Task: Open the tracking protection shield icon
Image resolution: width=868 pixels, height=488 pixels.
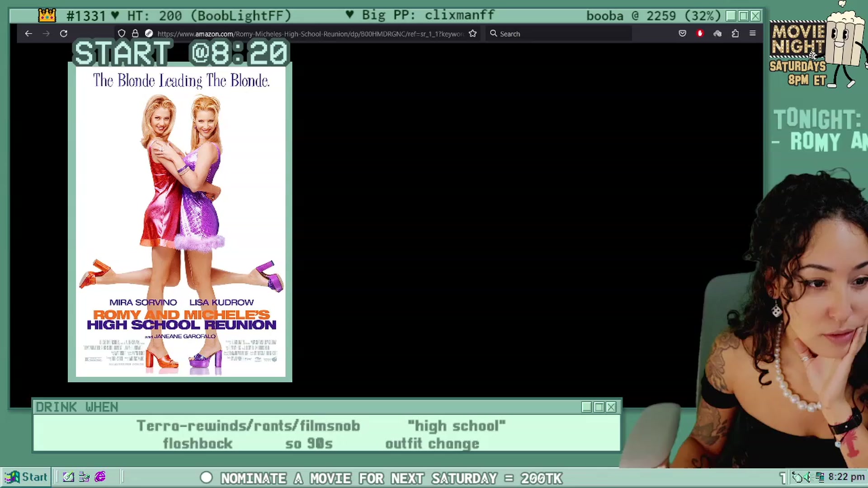Action: click(x=122, y=33)
